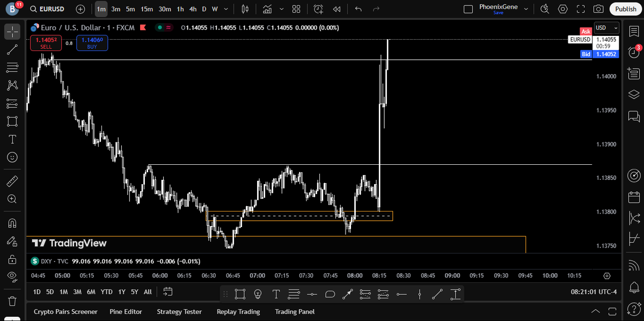The height and width of the screenshot is (321, 644).
Task: Open the candlestick chart style selector
Action: (245, 9)
